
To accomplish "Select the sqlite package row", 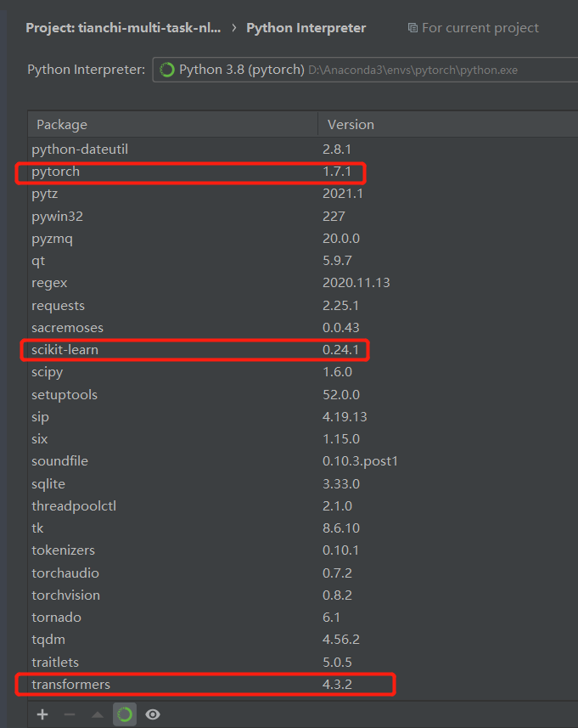I will 303,484.
